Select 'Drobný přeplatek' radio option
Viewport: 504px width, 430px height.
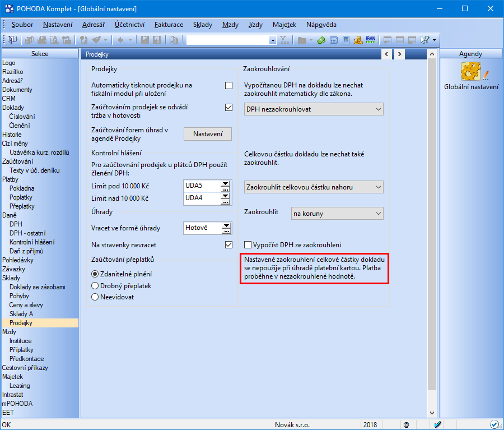click(95, 286)
